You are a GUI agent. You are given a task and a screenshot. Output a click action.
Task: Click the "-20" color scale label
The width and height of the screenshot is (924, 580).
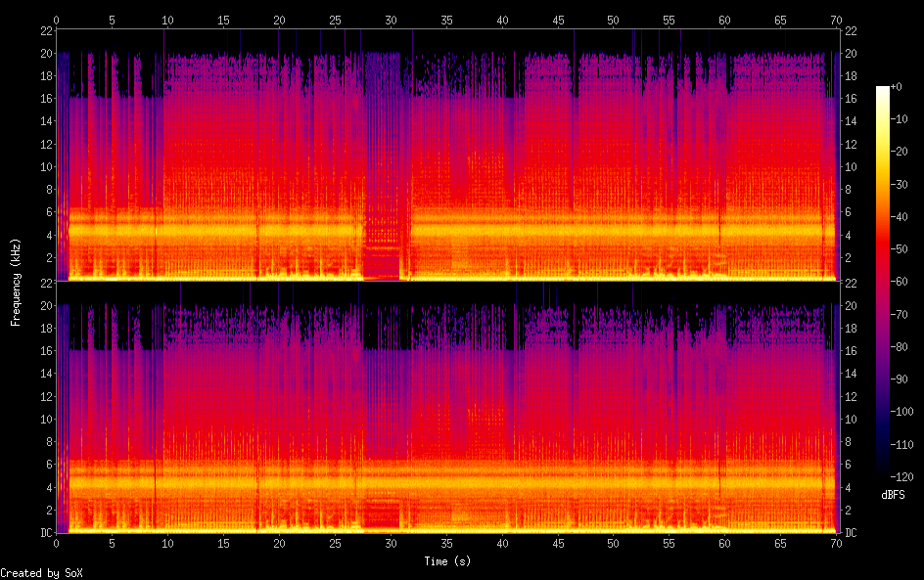[x=900, y=152]
